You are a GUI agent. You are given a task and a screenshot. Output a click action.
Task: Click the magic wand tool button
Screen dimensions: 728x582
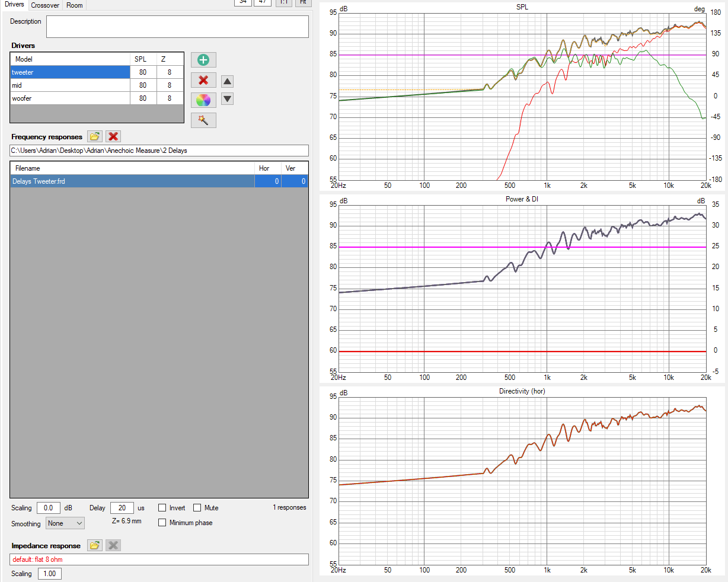click(x=203, y=120)
